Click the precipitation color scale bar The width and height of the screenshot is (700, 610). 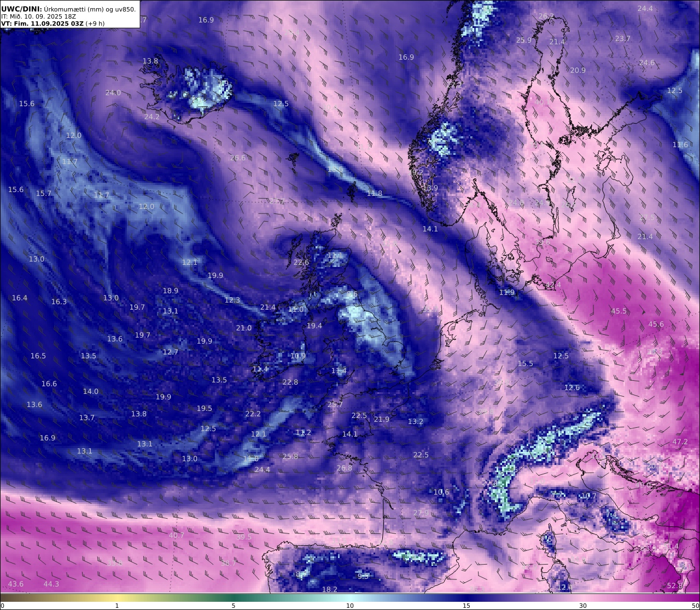[x=350, y=597]
